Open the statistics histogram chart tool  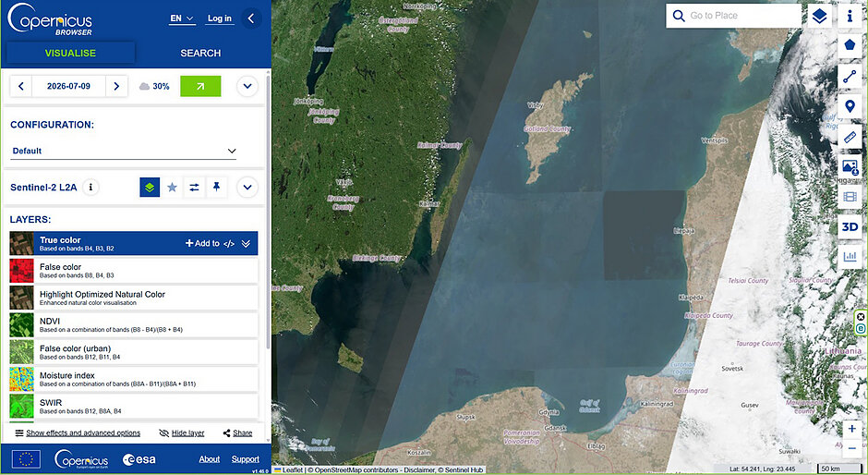click(850, 257)
